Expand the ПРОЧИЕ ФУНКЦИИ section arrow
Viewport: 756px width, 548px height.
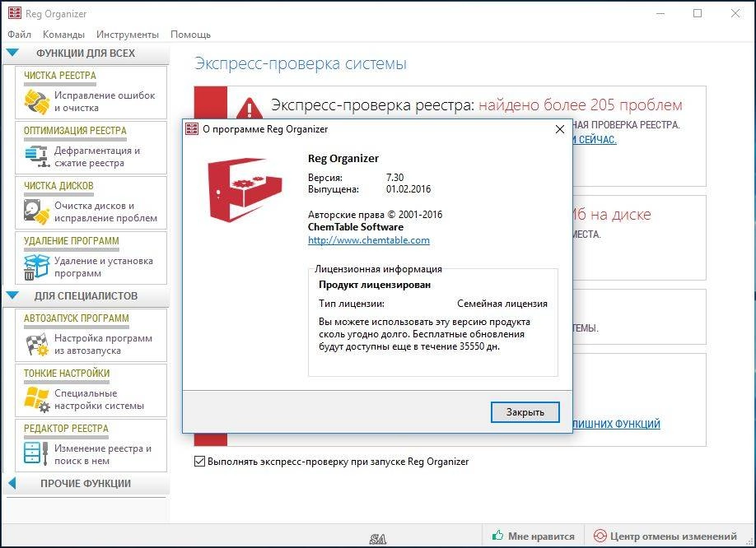pyautogui.click(x=12, y=483)
